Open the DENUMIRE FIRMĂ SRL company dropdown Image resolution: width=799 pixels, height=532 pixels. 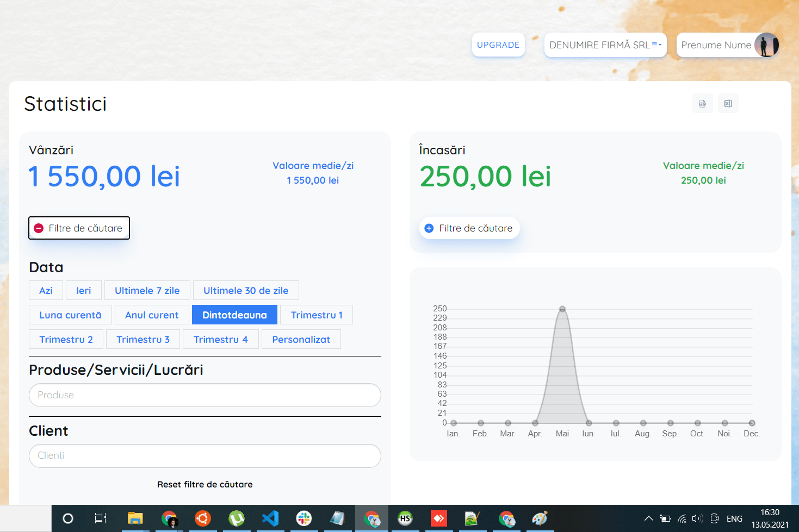(605, 45)
